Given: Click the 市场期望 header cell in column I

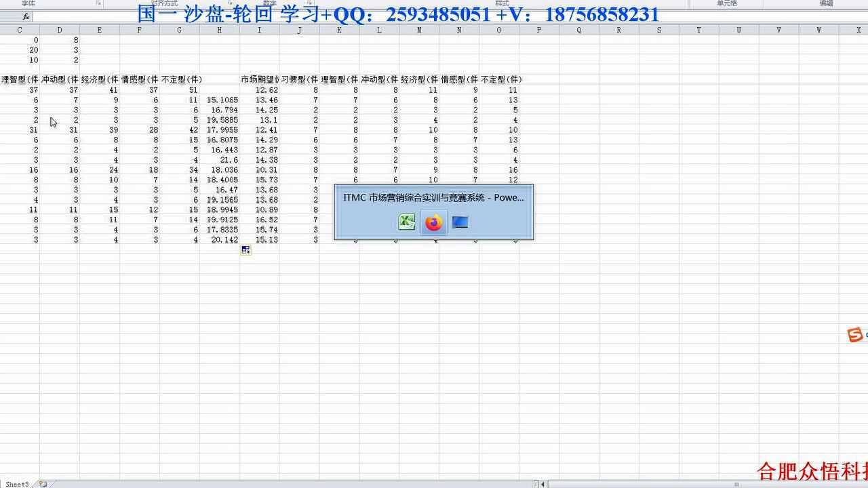Looking at the screenshot, I should click(x=259, y=79).
